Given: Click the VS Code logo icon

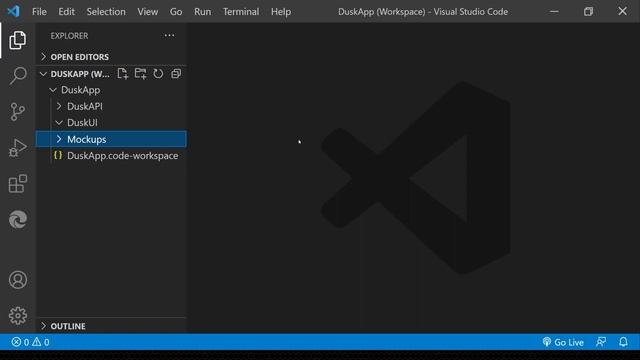Looking at the screenshot, I should point(13,11).
